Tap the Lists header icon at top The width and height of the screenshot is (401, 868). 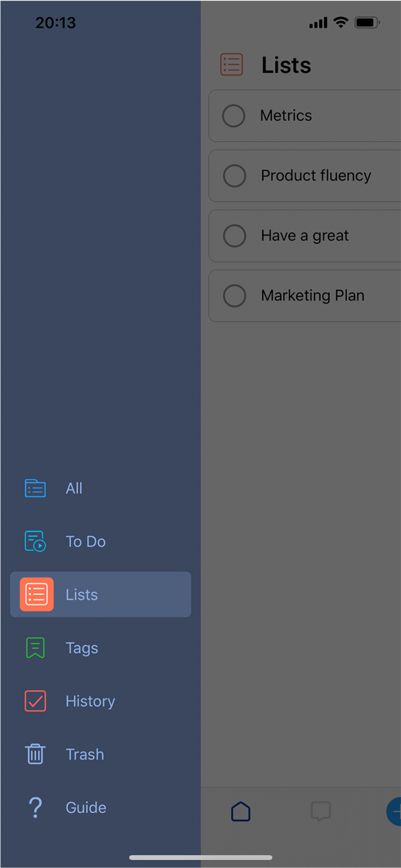[231, 65]
